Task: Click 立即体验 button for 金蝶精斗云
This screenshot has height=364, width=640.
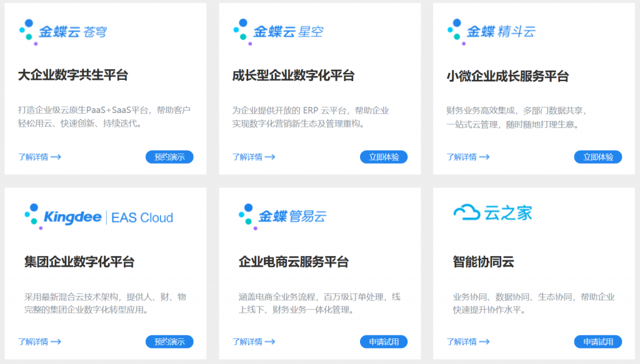Action: (598, 157)
